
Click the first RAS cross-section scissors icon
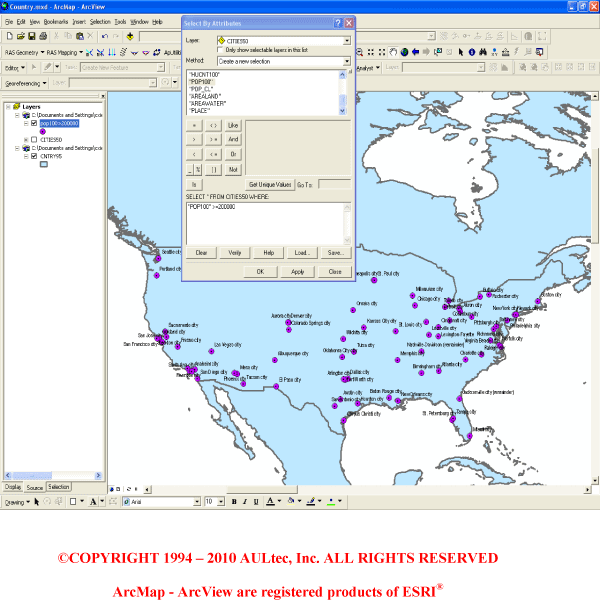pos(89,52)
